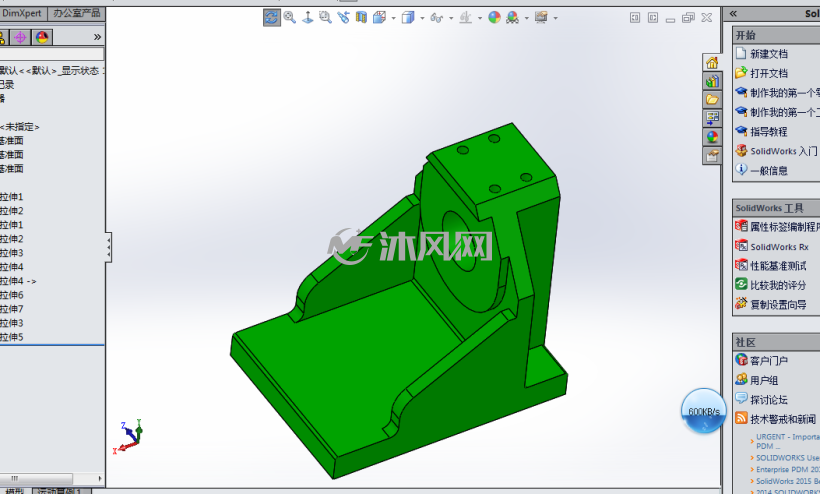Launch SolidWorks Rx tool
This screenshot has height=494, width=820.
[779, 247]
